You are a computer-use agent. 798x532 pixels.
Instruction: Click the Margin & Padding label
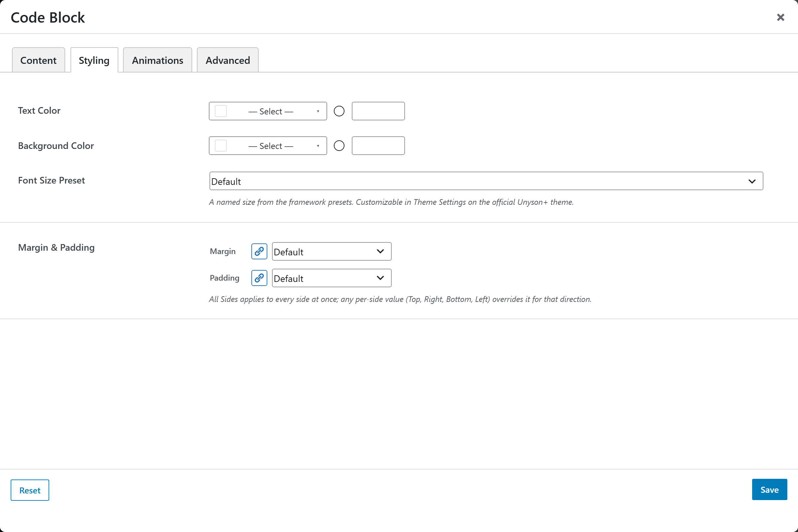[x=56, y=247]
